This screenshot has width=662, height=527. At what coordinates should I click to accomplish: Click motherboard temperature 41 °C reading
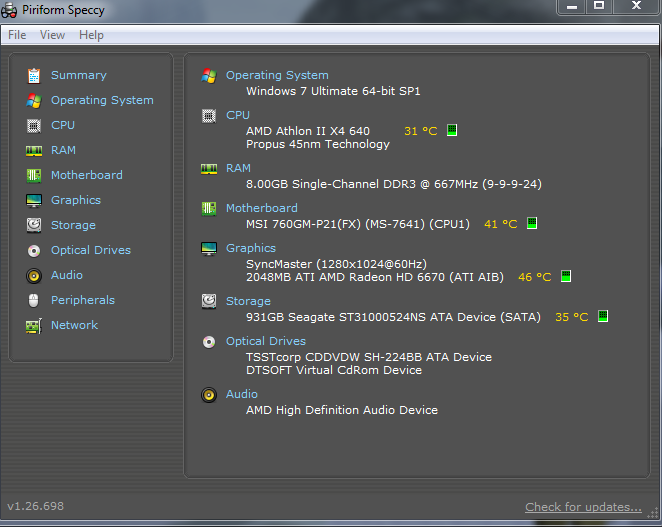(501, 224)
